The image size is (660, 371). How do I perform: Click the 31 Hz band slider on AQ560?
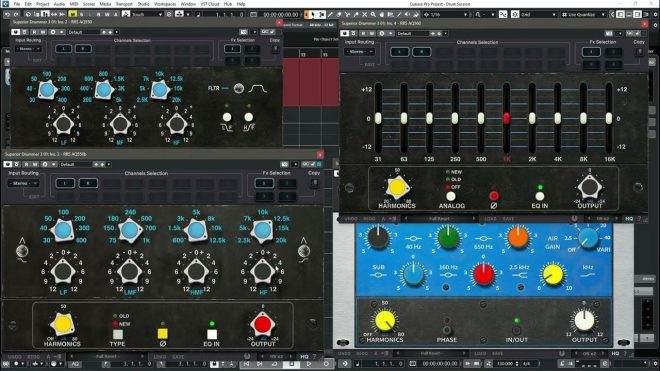378,118
